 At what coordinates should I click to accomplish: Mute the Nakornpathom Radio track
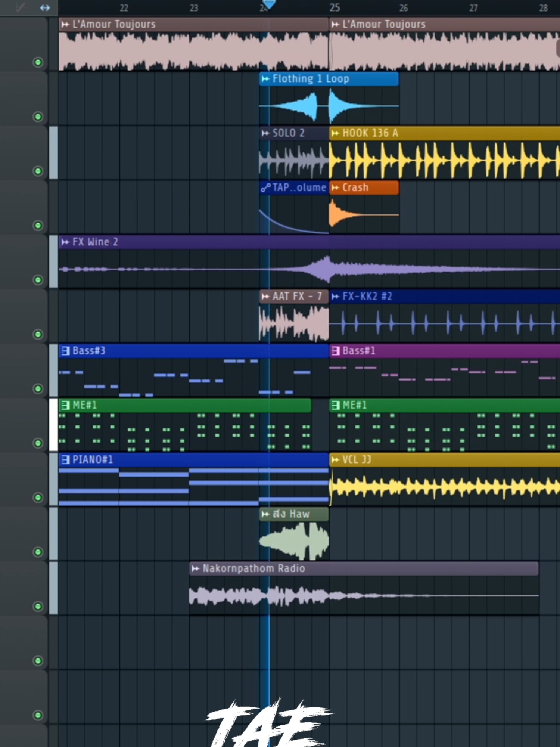pos(38,607)
